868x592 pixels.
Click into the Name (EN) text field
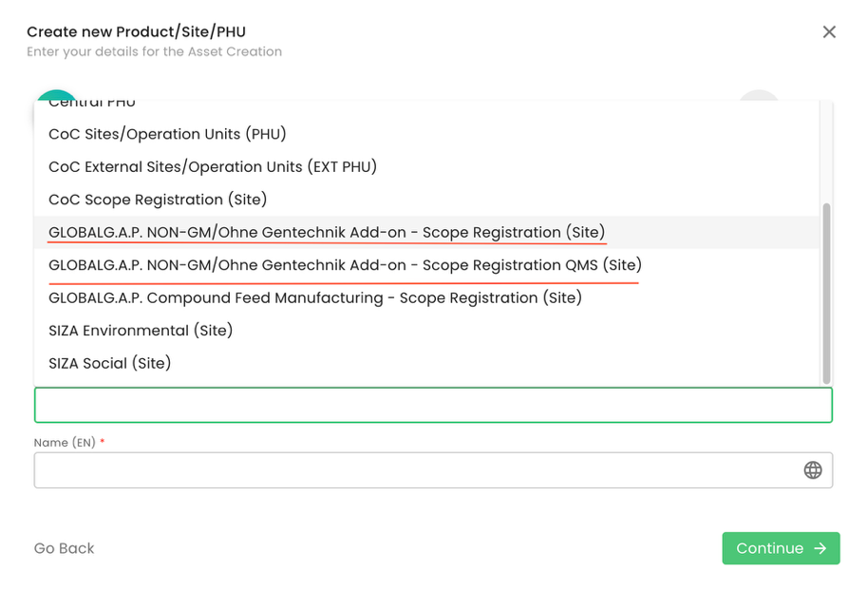coord(413,470)
